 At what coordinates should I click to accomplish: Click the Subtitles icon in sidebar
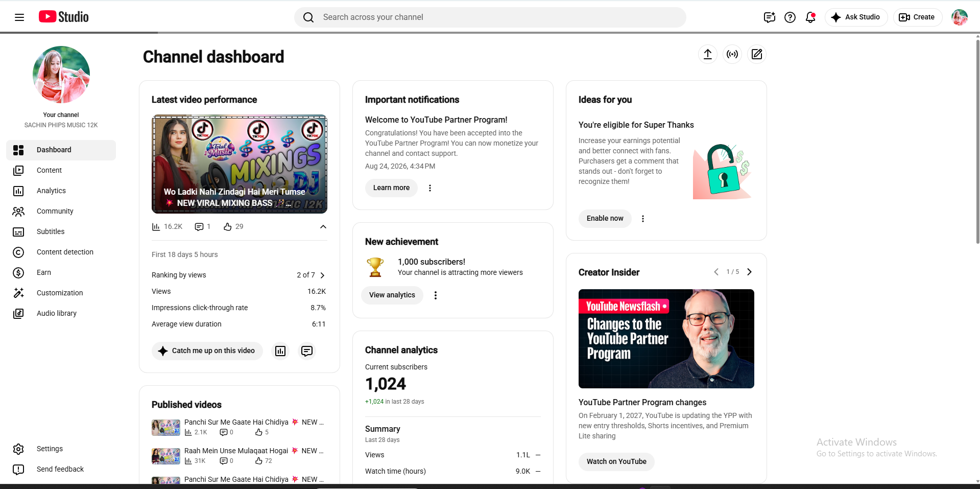coord(18,232)
